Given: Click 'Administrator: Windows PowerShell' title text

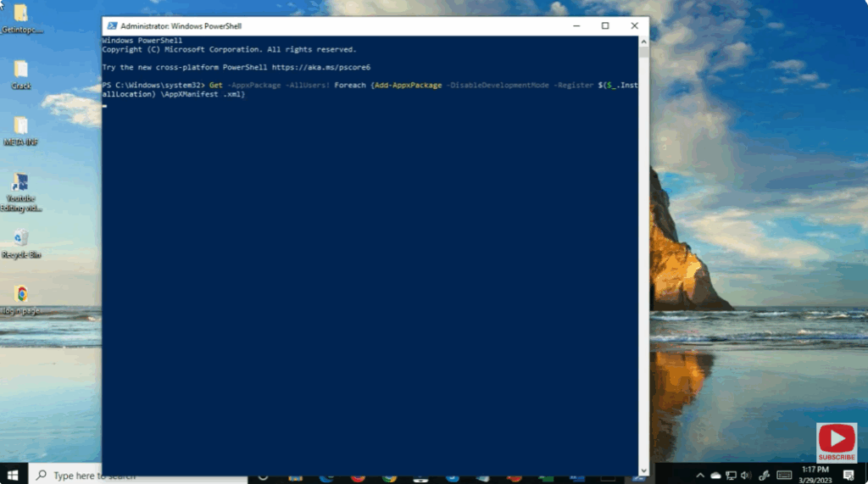Looking at the screenshot, I should click(x=181, y=26).
